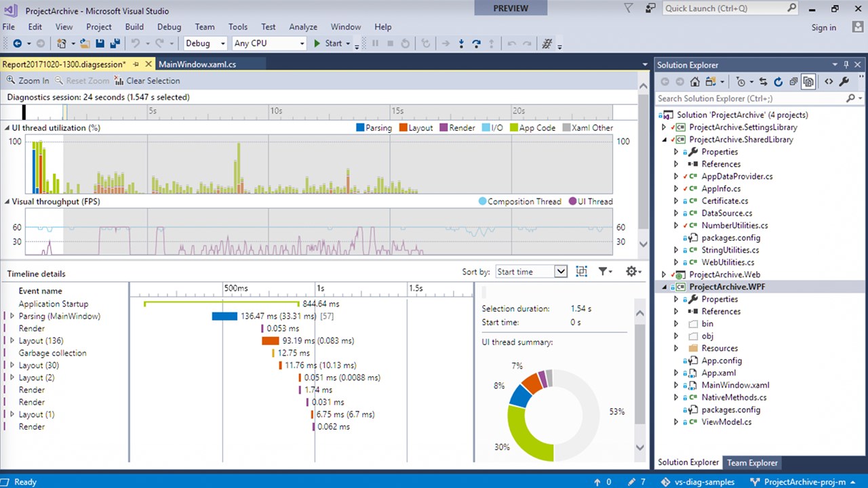Click the Sign in link
The image size is (868, 488).
(824, 28)
